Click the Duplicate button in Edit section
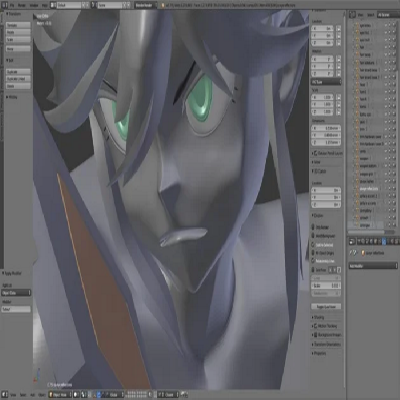Viewport: 400px width, 400px height. click(18, 72)
